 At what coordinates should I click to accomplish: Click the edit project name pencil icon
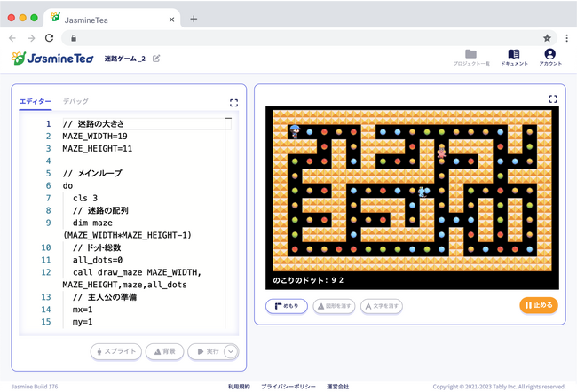point(157,59)
